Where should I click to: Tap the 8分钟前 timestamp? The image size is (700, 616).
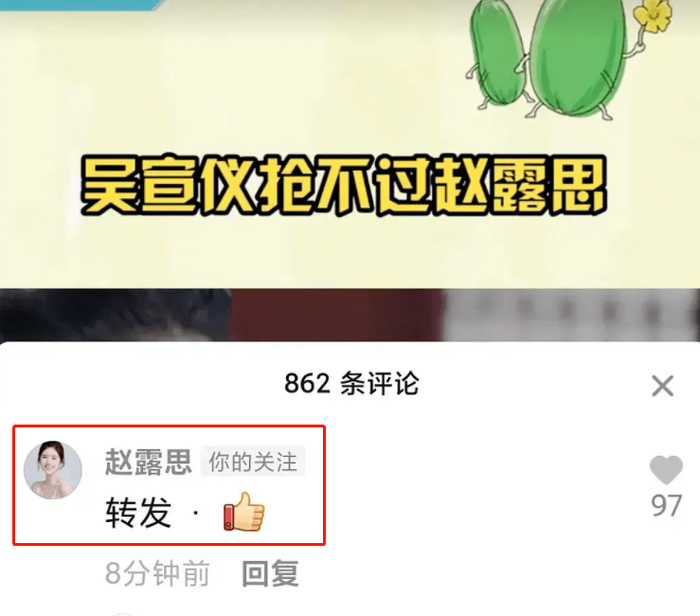[x=157, y=573]
